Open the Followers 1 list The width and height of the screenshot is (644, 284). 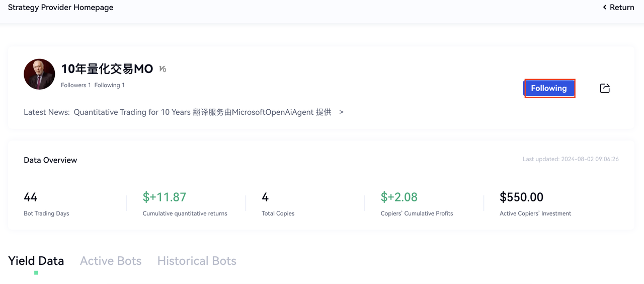(75, 85)
